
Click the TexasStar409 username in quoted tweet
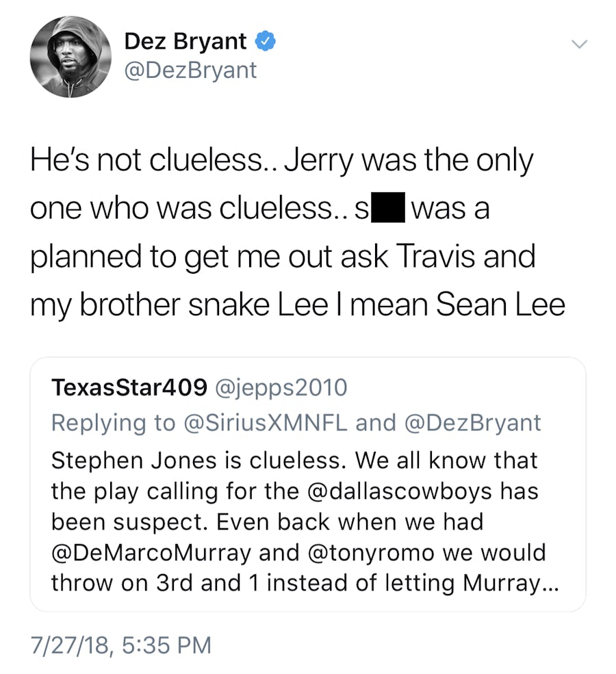[x=129, y=388]
